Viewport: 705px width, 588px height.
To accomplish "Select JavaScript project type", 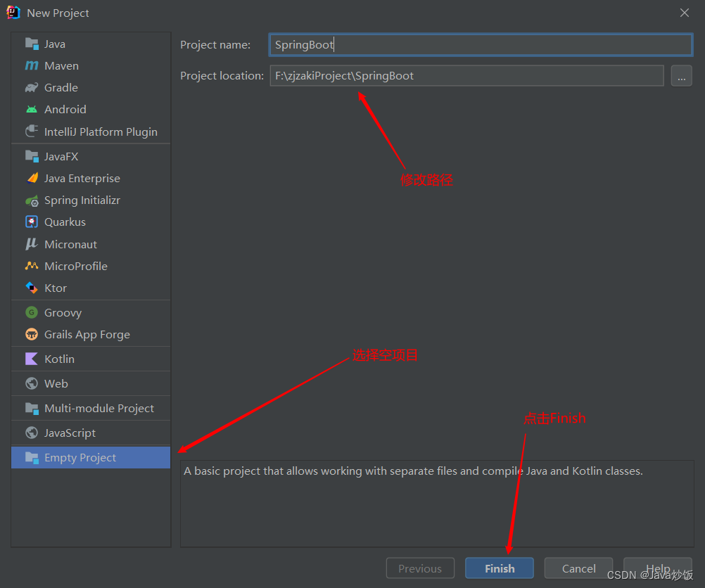I will (x=91, y=433).
